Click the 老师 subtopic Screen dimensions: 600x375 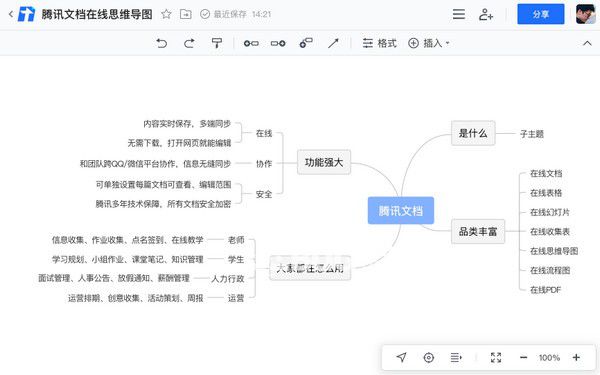236,240
